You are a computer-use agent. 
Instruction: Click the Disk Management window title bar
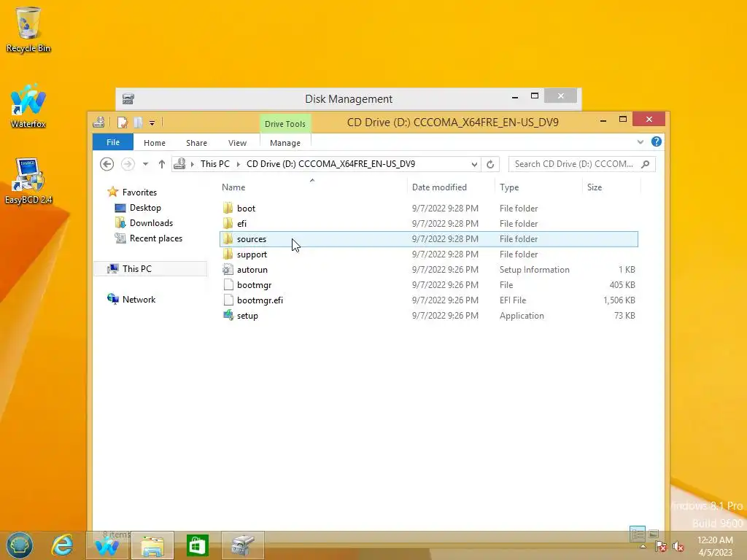(348, 98)
